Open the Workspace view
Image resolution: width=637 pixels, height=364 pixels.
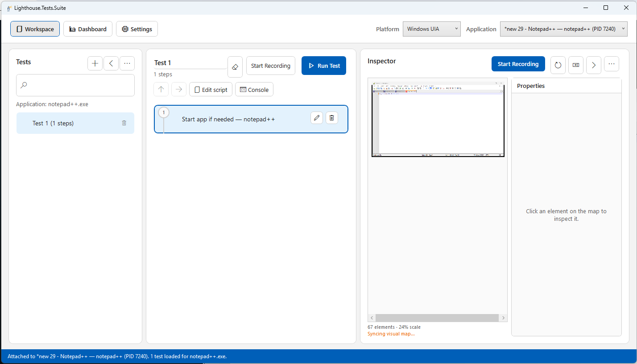(x=35, y=29)
